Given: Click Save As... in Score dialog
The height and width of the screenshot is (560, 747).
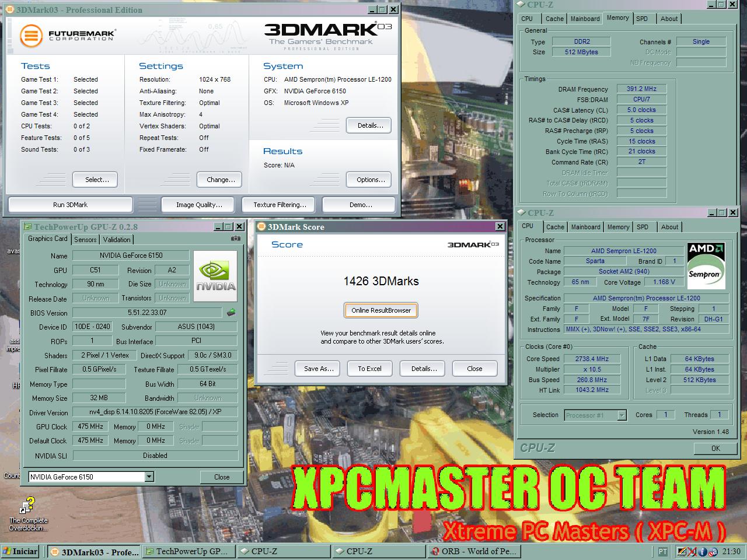Looking at the screenshot, I should tap(319, 369).
